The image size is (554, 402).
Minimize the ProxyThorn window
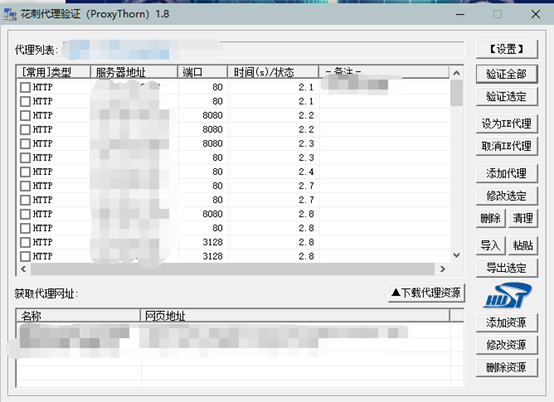point(460,14)
